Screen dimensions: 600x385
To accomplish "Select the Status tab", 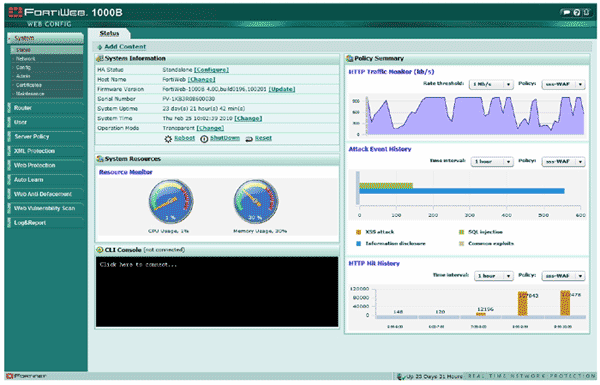I will tap(109, 34).
